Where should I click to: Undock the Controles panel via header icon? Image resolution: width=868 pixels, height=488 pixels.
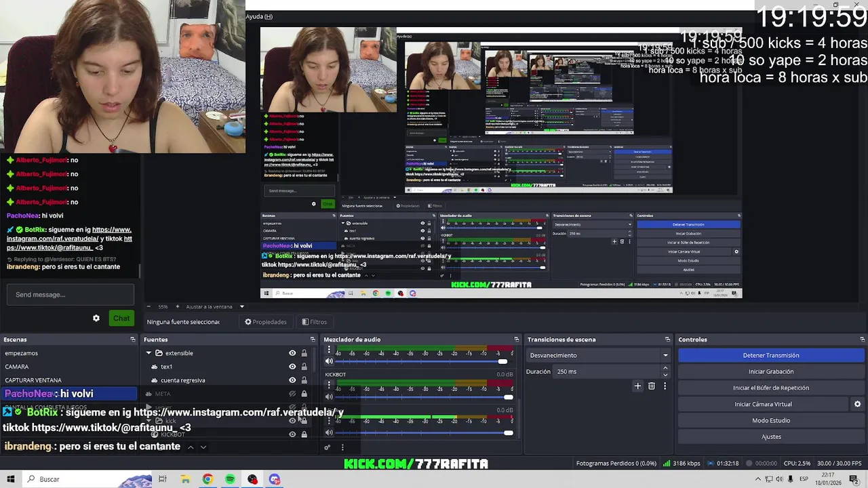[x=863, y=340]
